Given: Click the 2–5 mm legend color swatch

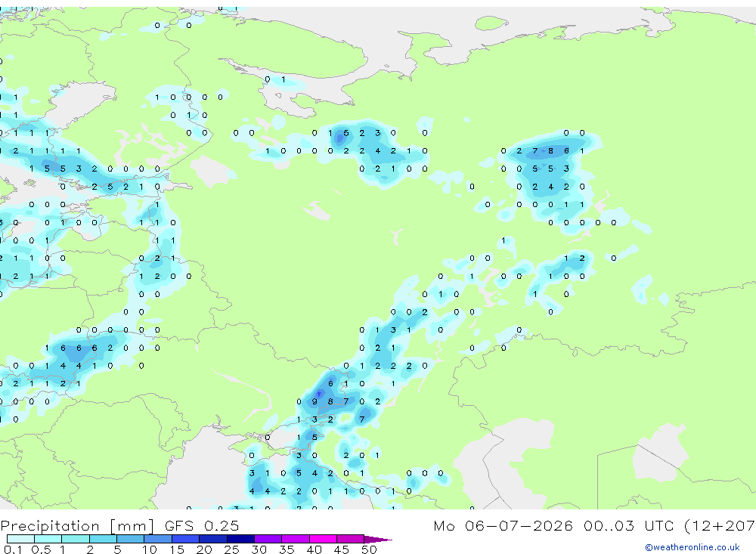Looking at the screenshot, I should coord(103,539).
